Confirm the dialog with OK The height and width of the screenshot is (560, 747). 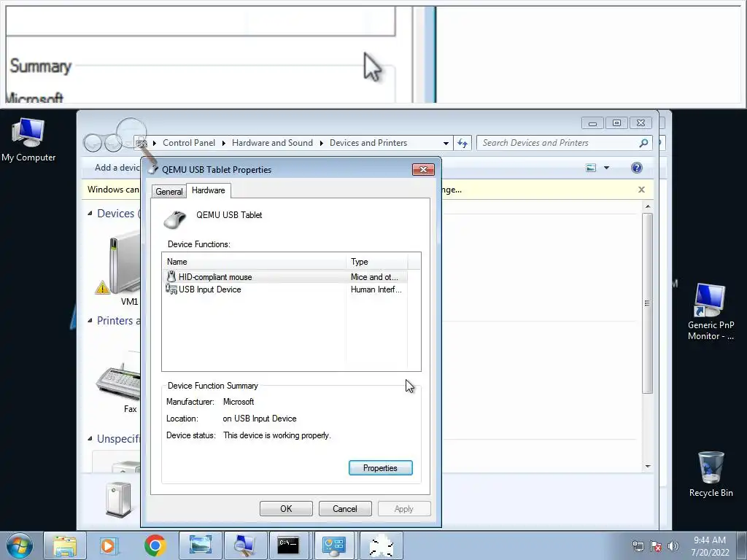(x=286, y=508)
